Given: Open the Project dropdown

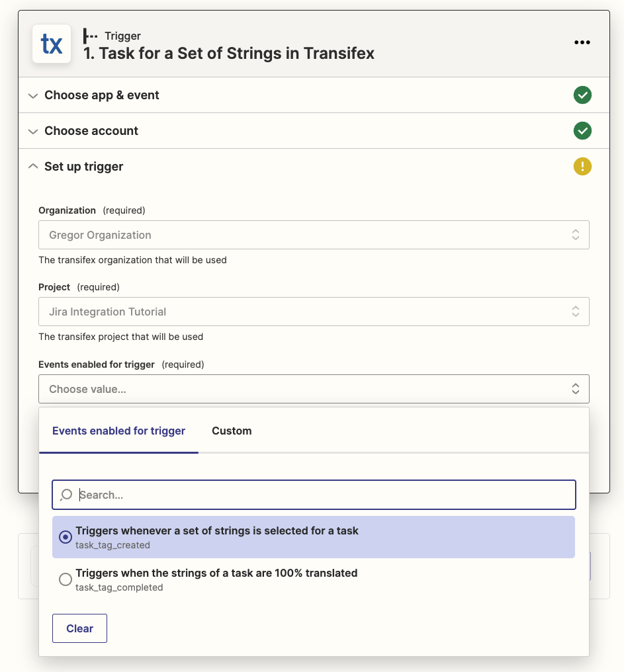Looking at the screenshot, I should coord(314,312).
